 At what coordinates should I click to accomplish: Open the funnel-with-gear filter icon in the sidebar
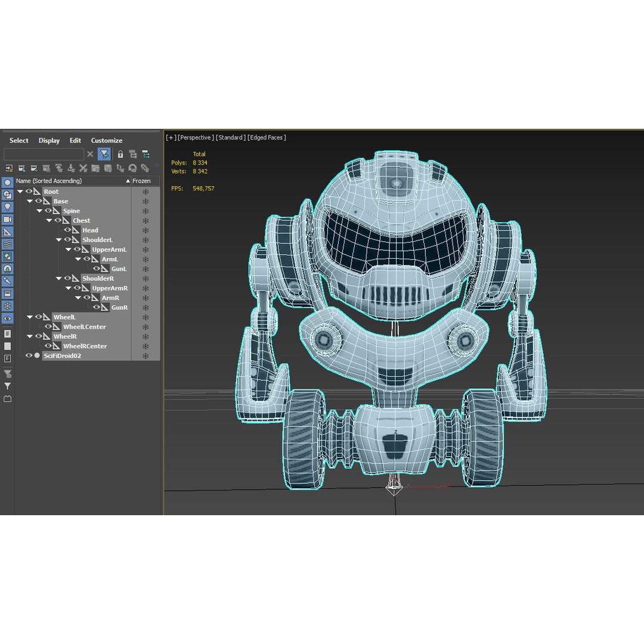pos(7,374)
